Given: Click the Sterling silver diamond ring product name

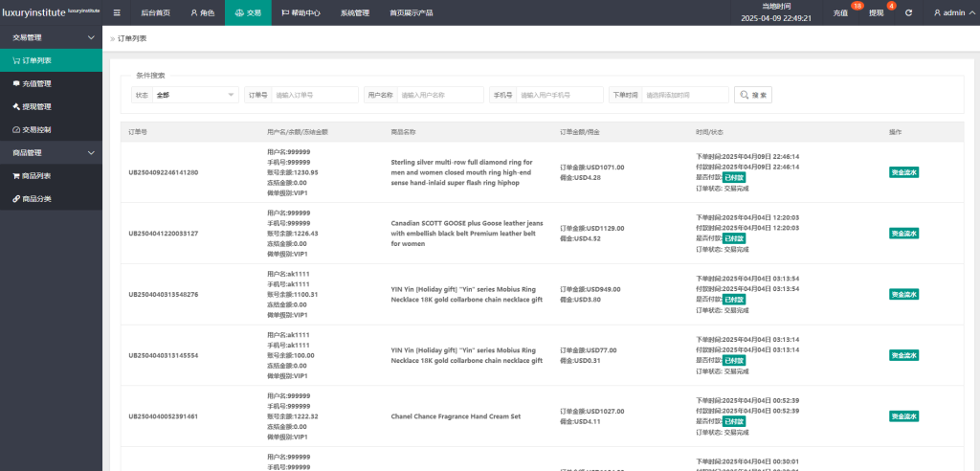Looking at the screenshot, I should click(462, 172).
